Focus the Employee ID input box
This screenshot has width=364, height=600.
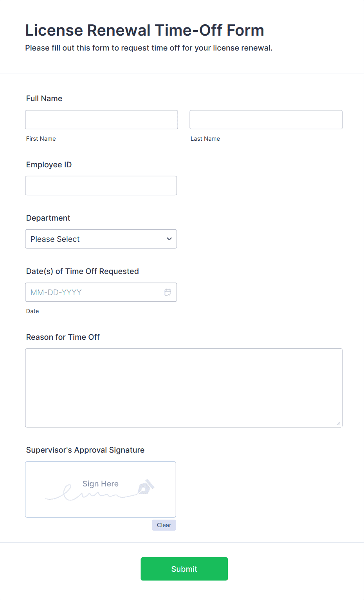[101, 185]
